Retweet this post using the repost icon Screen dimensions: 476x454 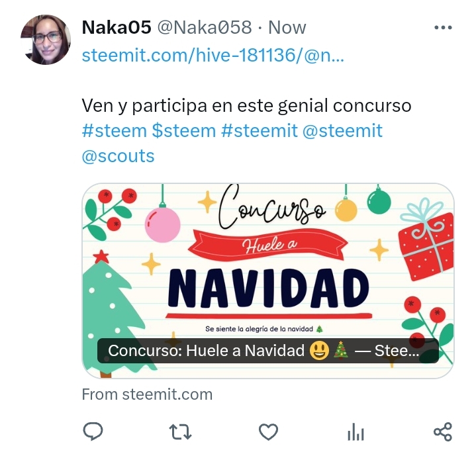coord(180,432)
